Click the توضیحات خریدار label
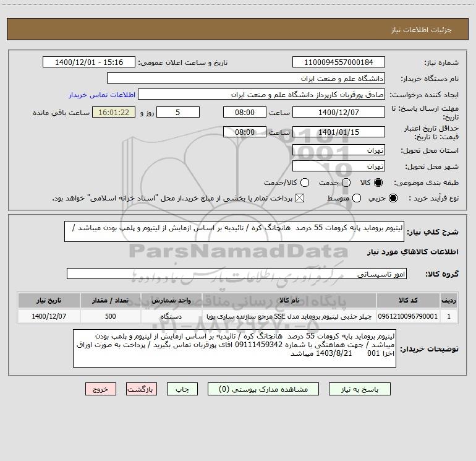476x461 pixels. pyautogui.click(x=429, y=349)
